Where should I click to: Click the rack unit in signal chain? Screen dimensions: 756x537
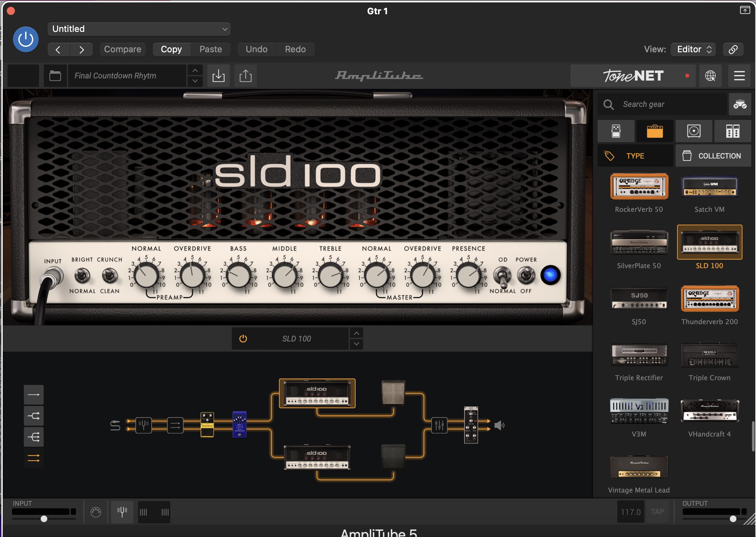tap(471, 425)
